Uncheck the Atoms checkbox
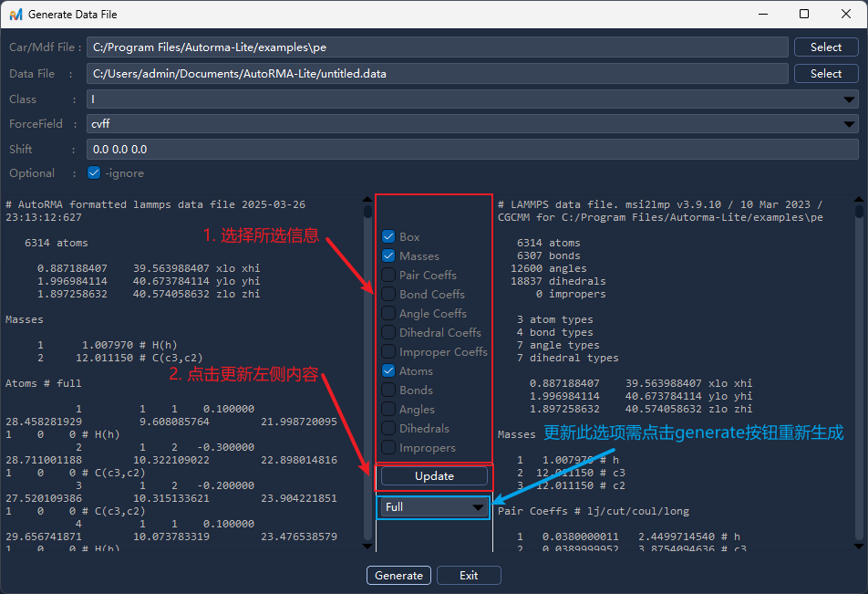This screenshot has width=868, height=594. tap(388, 371)
